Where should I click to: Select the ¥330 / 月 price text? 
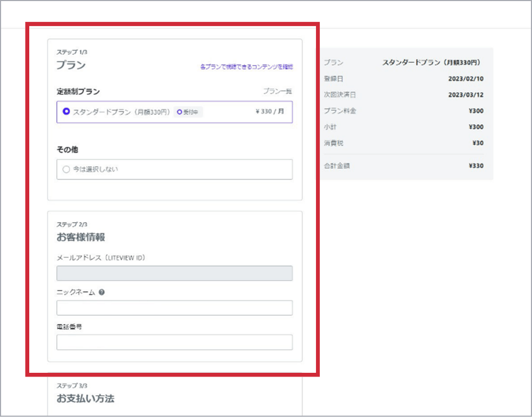point(268,112)
